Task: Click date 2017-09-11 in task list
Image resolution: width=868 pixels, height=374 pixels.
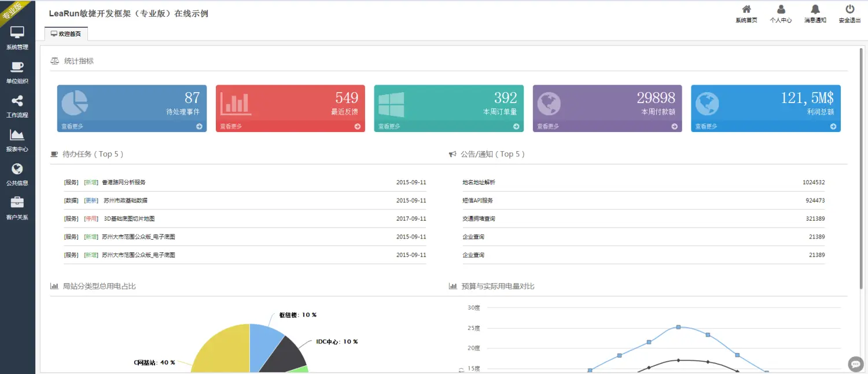Action: (x=411, y=219)
